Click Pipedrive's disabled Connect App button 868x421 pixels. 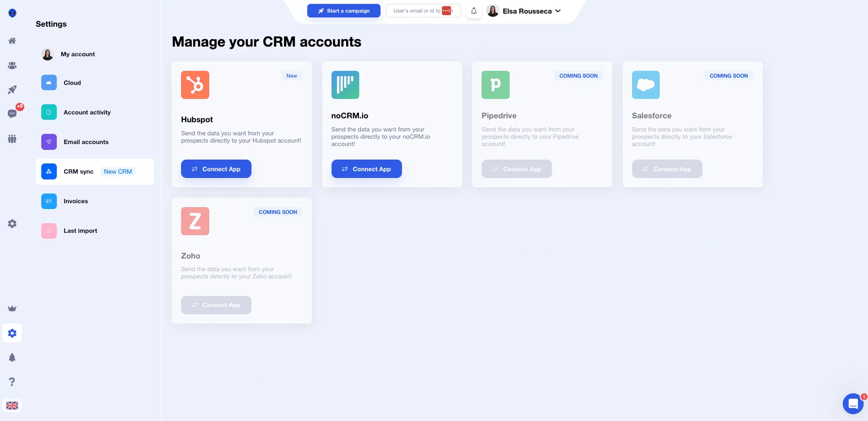(x=517, y=169)
